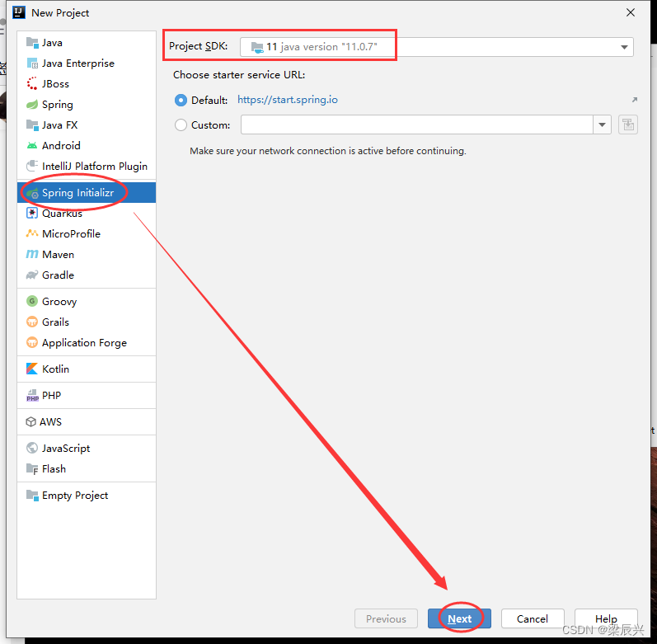Click the disabled Previous button
This screenshot has width=657, height=644.
pyautogui.click(x=386, y=618)
